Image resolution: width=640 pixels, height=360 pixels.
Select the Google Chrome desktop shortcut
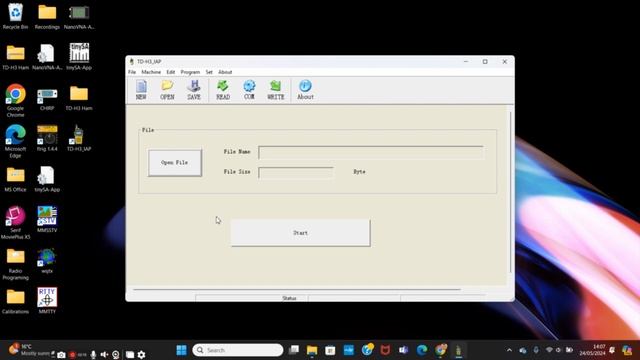pos(16,100)
